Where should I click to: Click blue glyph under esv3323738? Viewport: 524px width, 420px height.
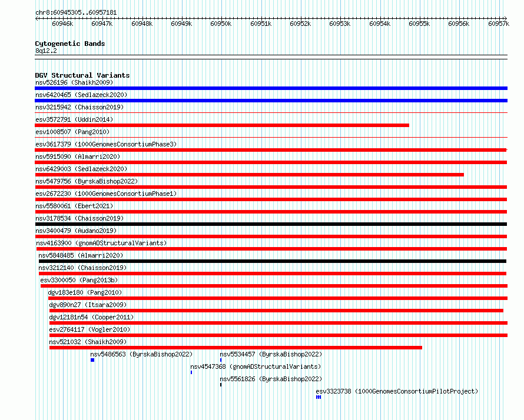[319, 397]
